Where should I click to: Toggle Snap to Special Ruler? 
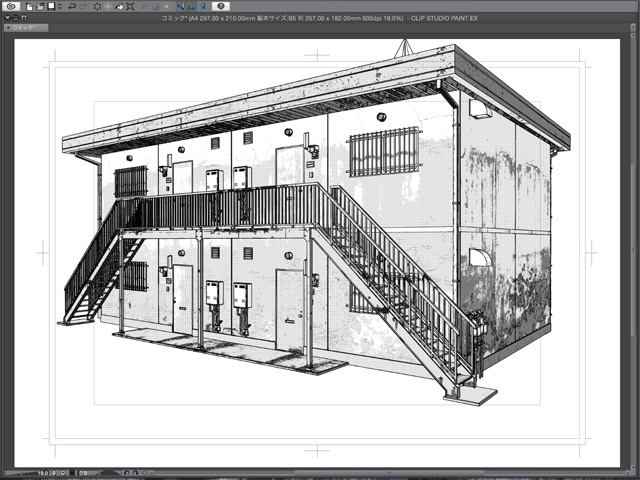point(191,7)
